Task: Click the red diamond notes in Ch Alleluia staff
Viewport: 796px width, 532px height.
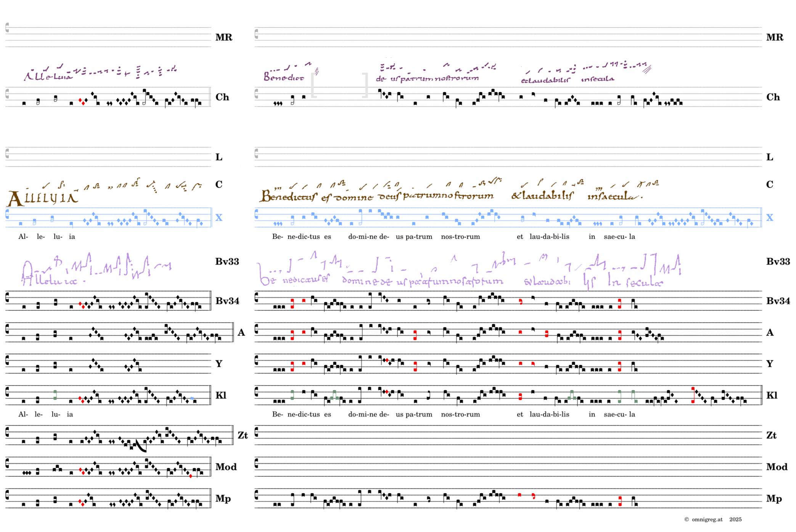Action: [82, 101]
